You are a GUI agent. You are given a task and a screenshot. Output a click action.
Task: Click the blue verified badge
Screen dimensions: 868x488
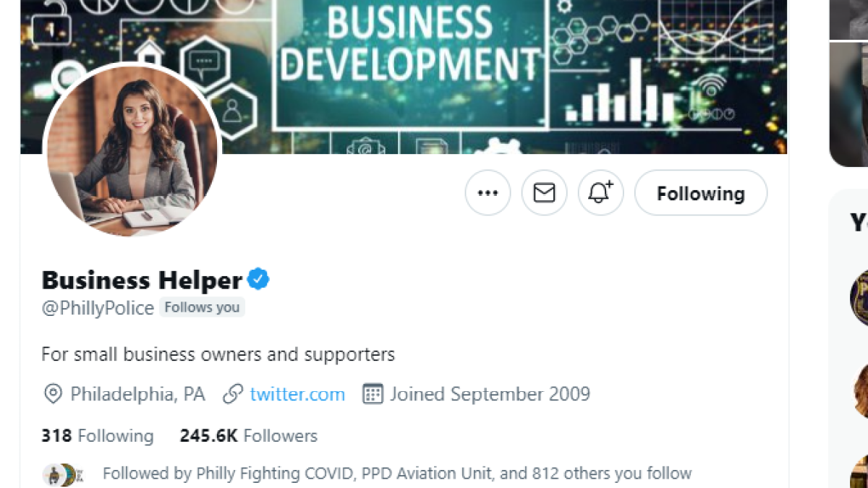[x=258, y=279]
